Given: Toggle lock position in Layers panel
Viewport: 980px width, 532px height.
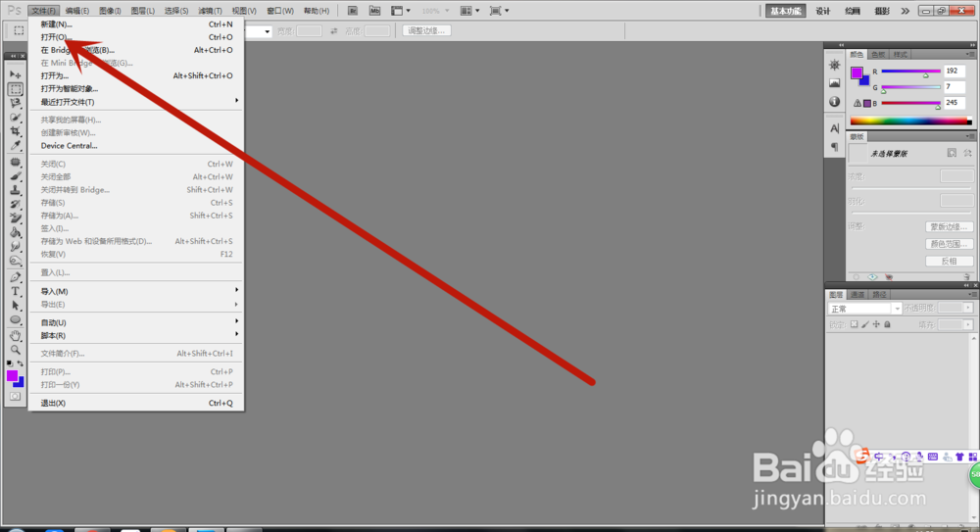Looking at the screenshot, I should pos(876,324).
